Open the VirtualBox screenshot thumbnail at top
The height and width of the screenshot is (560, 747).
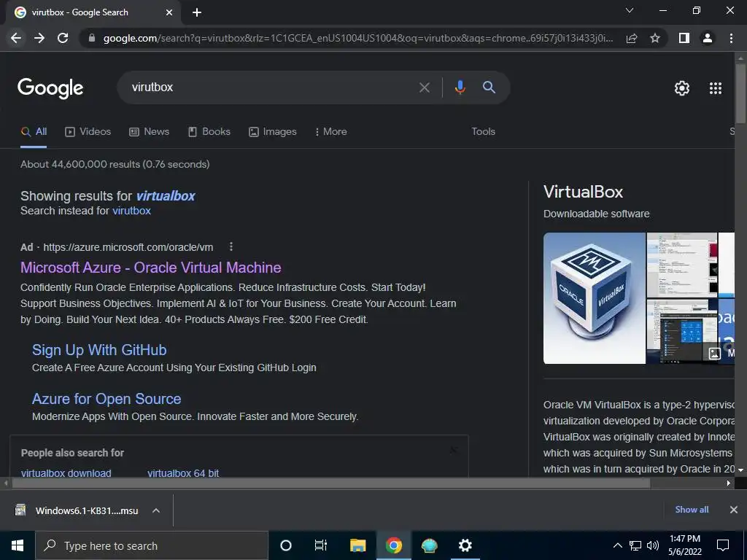pos(682,265)
